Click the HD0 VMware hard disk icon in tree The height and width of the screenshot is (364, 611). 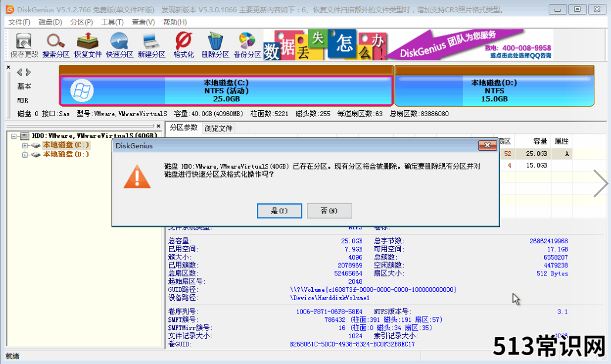[25, 136]
